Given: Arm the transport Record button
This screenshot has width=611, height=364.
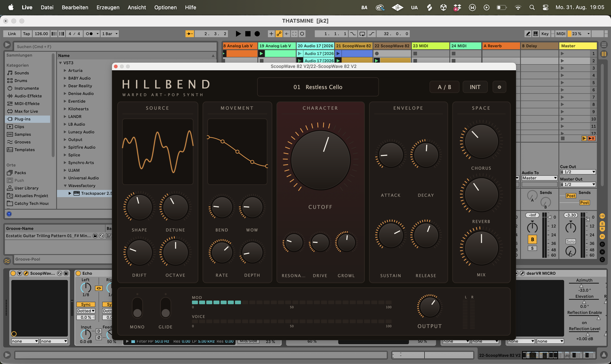Looking at the screenshot, I should point(257,34).
